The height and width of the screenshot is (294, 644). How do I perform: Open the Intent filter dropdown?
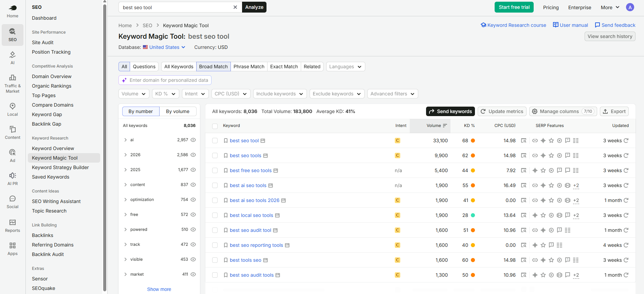coord(195,94)
